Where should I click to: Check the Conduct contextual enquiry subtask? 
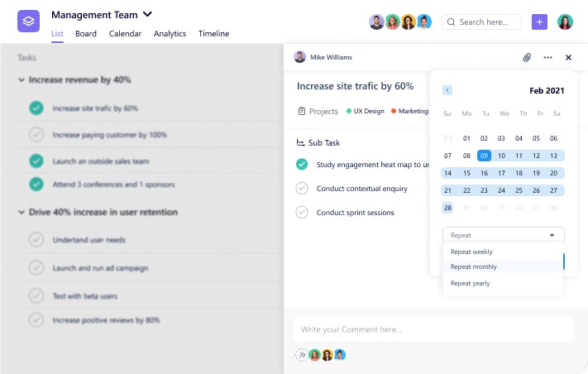click(x=302, y=189)
